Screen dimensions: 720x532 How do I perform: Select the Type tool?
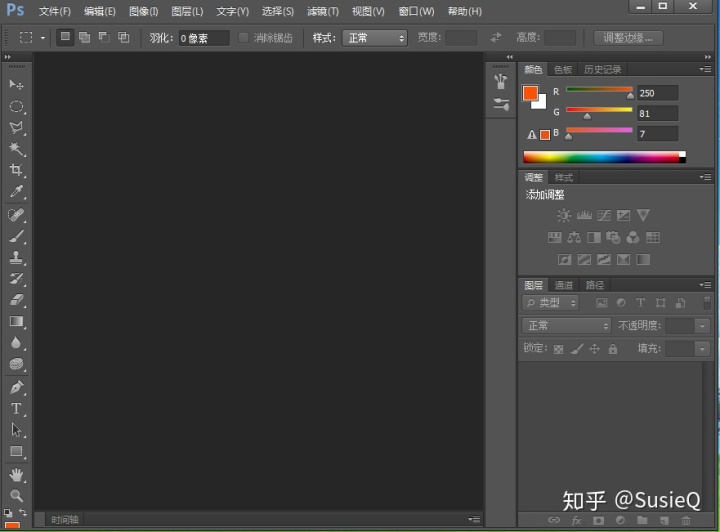(x=16, y=409)
